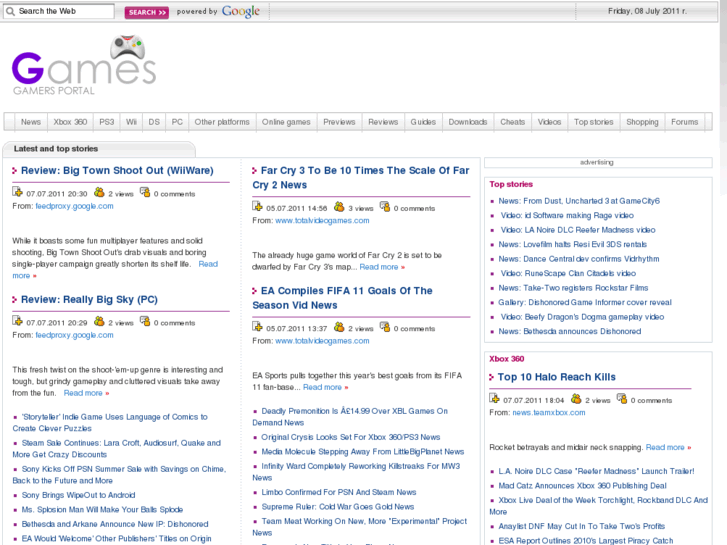The width and height of the screenshot is (727, 545).
Task: Select Online games in the navigation bar
Action: (x=286, y=122)
